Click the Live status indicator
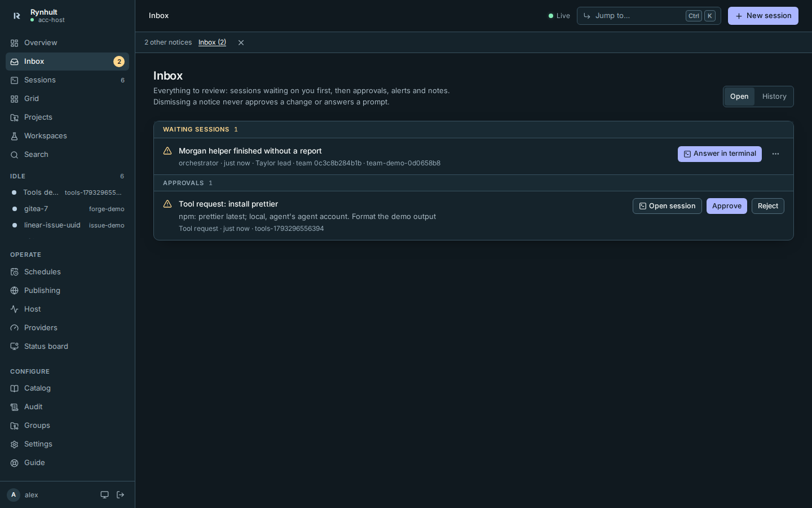Viewport: 812px width, 508px height. point(559,16)
